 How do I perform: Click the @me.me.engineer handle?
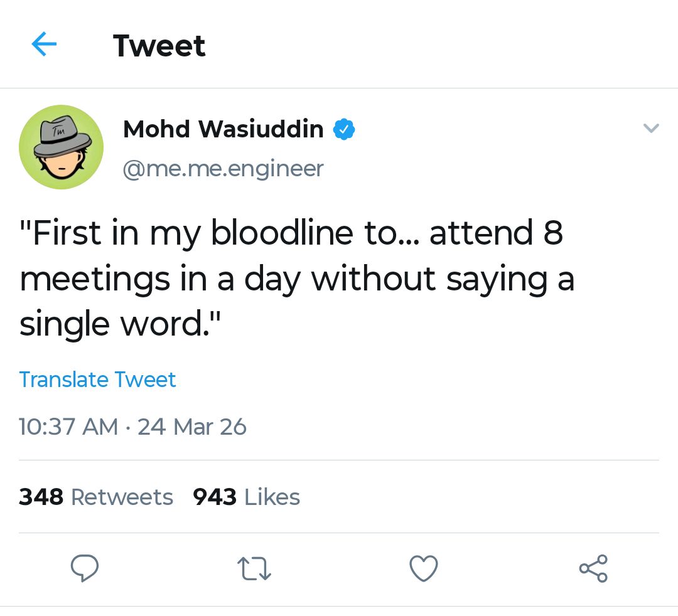223,168
